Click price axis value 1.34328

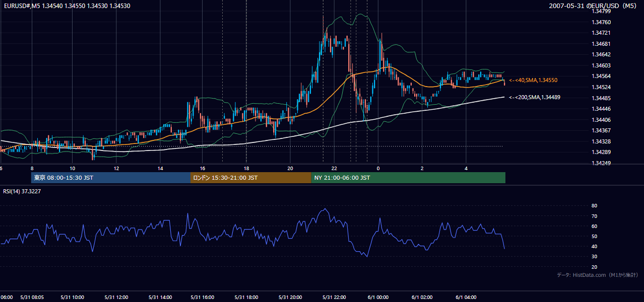[x=600, y=141]
